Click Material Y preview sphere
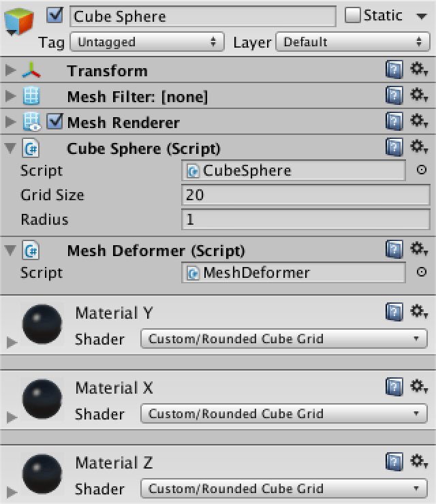Image resolution: width=436 pixels, height=504 pixels. (x=42, y=324)
